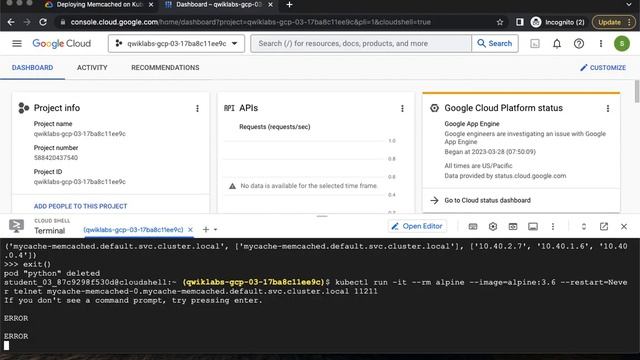Switch to the DASHBOARD tab
The height and width of the screenshot is (360, 640).
tap(32, 68)
